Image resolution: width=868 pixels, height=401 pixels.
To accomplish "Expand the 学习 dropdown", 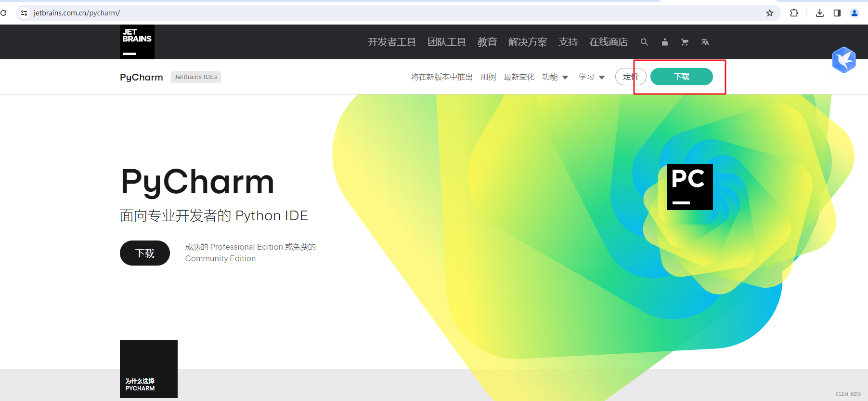I will pyautogui.click(x=592, y=77).
